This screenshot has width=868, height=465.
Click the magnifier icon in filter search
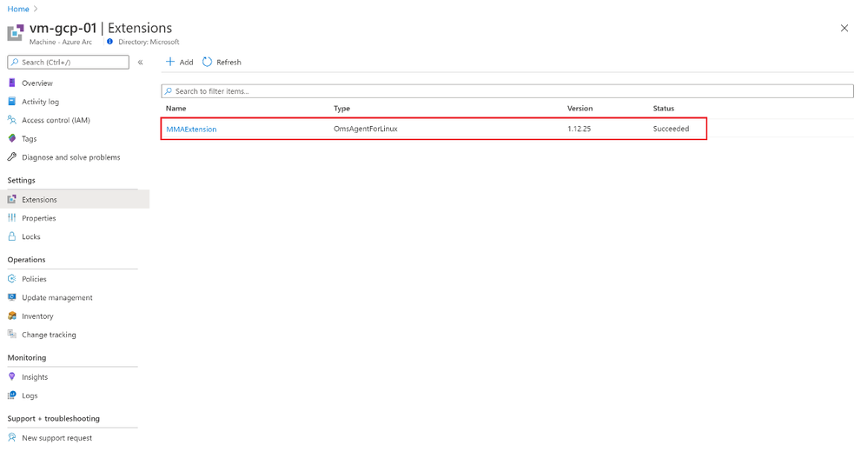pos(169,90)
